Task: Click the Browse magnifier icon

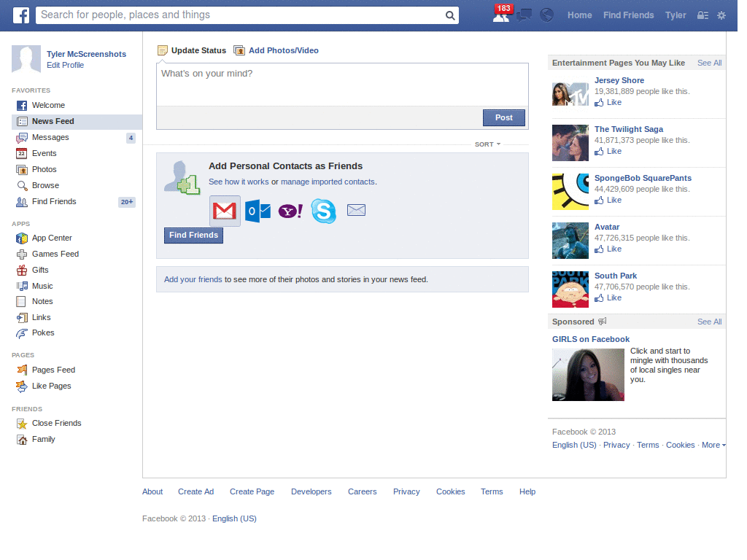Action: pos(21,186)
